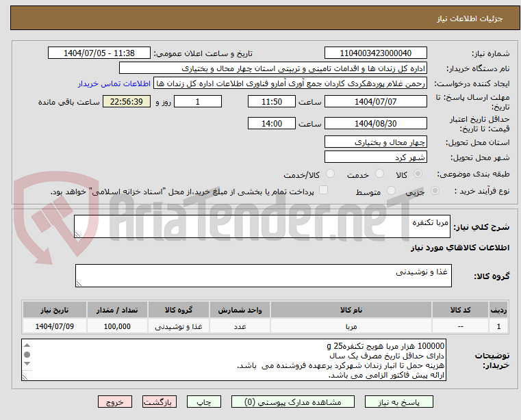Screen dimensions: 521x420
Task: Click the واحد شمارش column header
Action: [x=240, y=310]
